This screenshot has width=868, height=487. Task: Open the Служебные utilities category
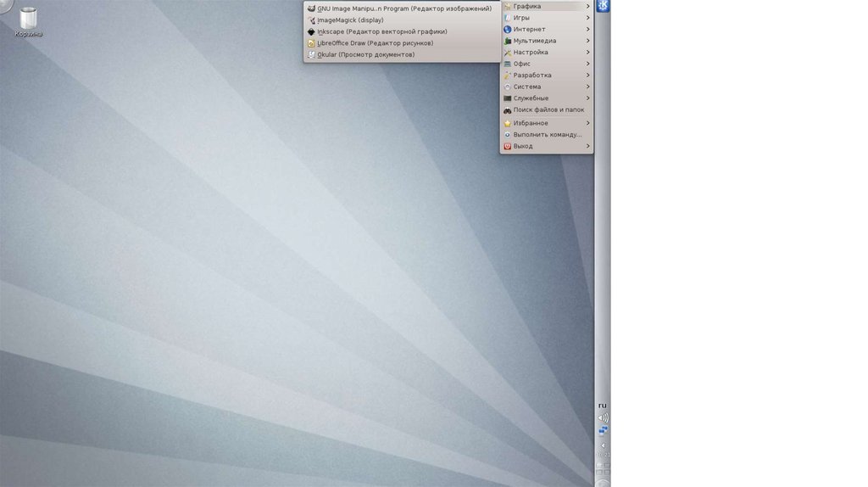tap(531, 98)
